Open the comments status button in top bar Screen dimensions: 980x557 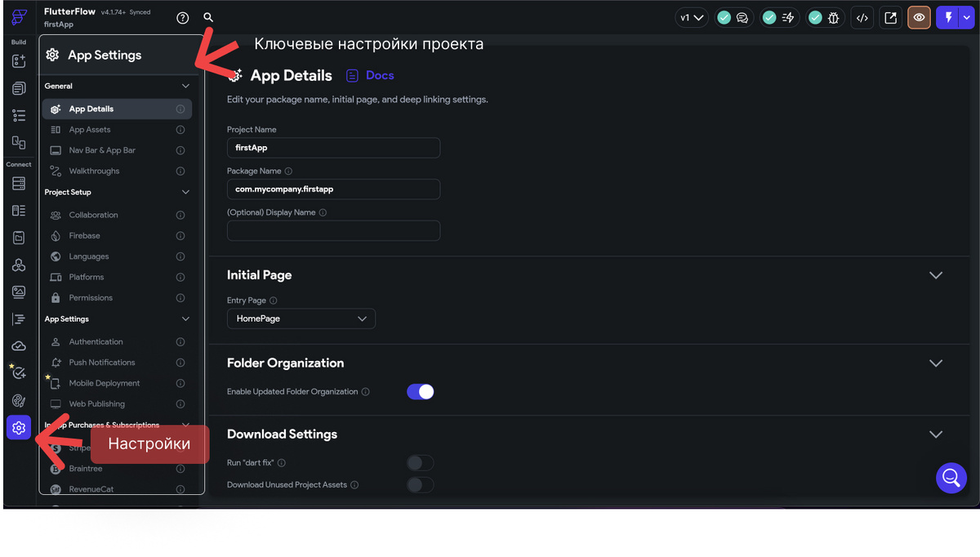tap(733, 17)
